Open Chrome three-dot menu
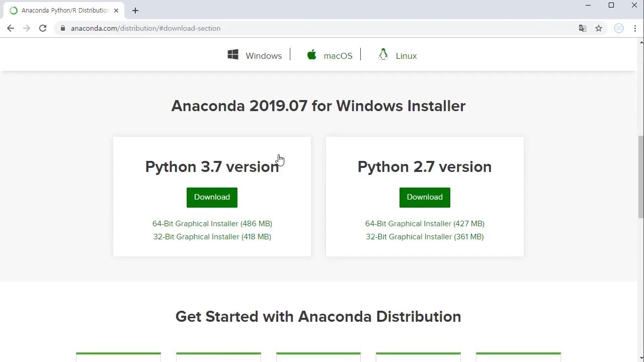Image resolution: width=644 pixels, height=362 pixels. pos(635,28)
